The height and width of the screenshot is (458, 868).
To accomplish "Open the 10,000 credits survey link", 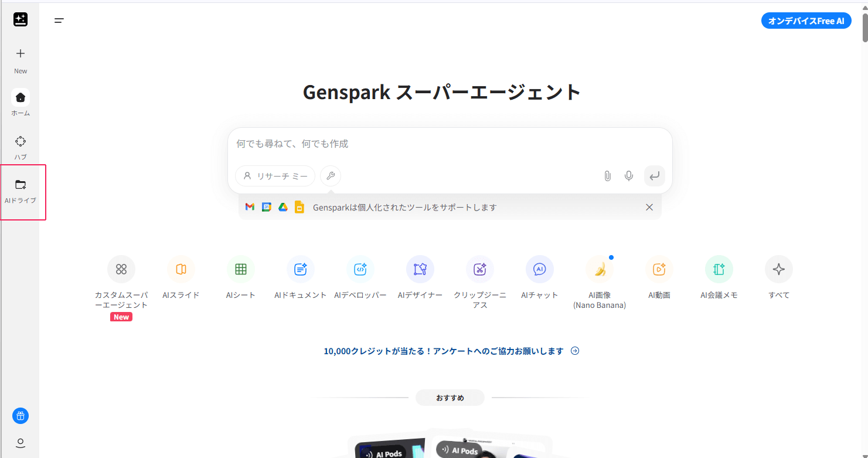I will [451, 351].
